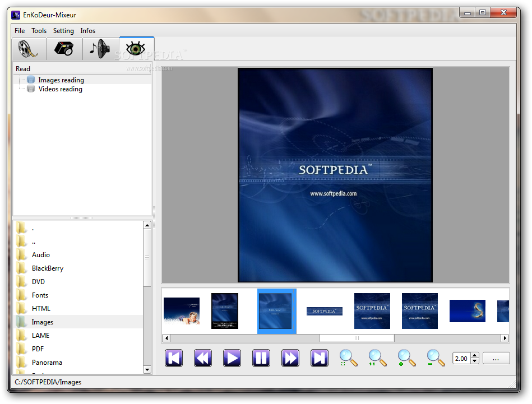The image size is (532, 404).
Task: Select the highlighted blue thumbnail
Action: [276, 311]
